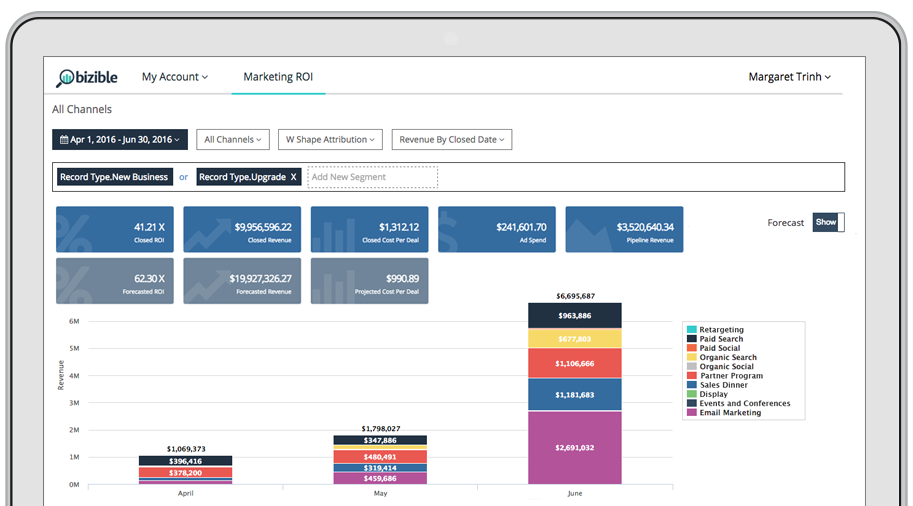Screen dimensions: 913x506
Task: Open the Margaret Trinh user menu
Action: point(789,77)
